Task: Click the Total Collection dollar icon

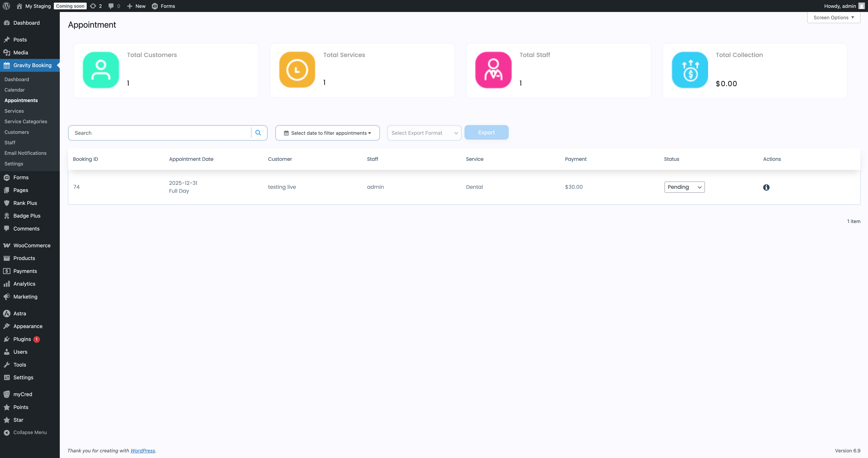Action: click(x=690, y=70)
